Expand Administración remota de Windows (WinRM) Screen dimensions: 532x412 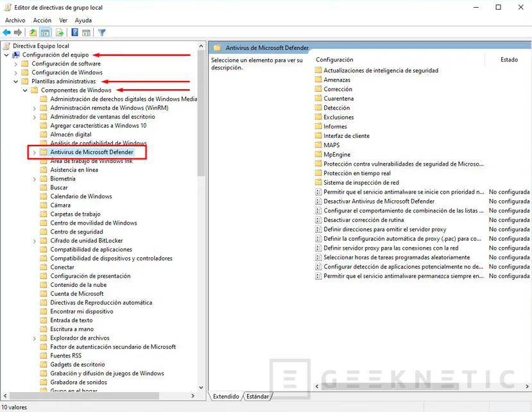tap(34, 108)
